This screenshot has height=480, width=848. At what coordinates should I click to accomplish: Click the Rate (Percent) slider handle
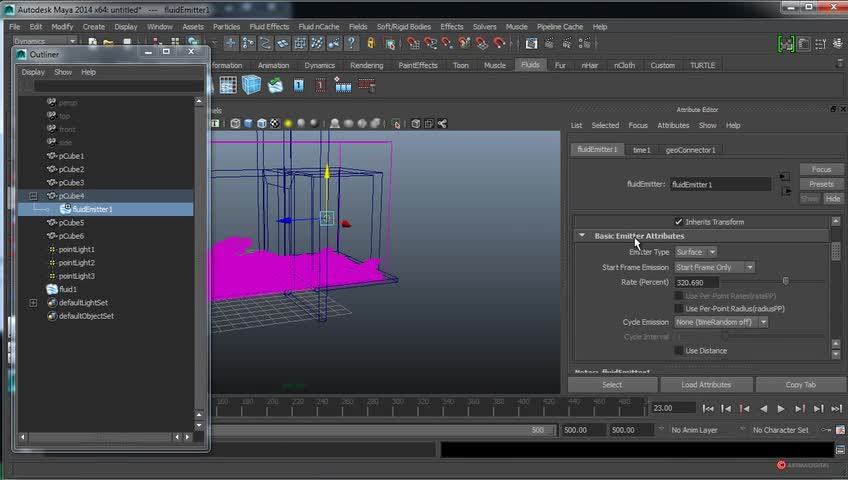click(785, 282)
